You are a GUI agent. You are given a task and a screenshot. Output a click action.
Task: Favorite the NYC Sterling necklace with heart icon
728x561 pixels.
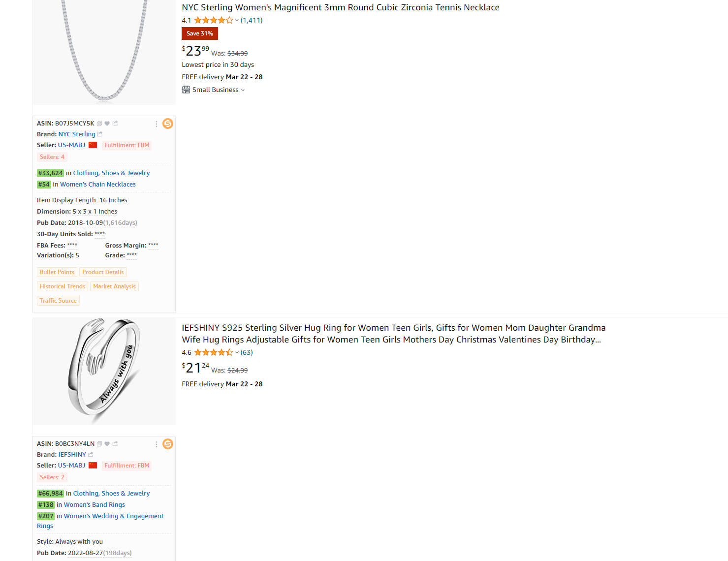[107, 124]
